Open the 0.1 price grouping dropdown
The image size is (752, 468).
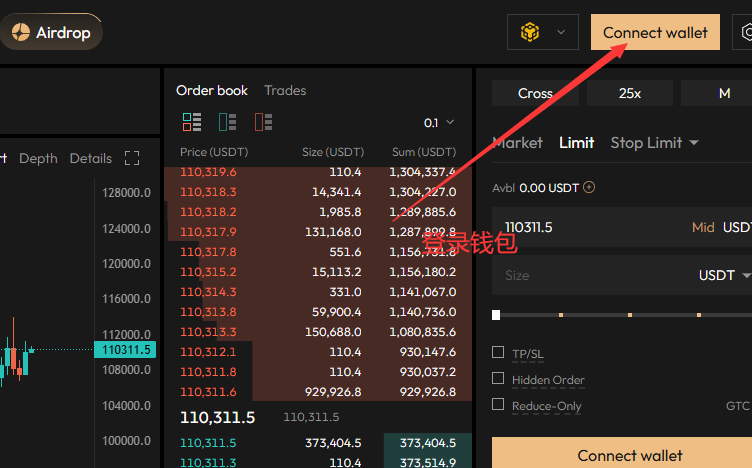(439, 122)
